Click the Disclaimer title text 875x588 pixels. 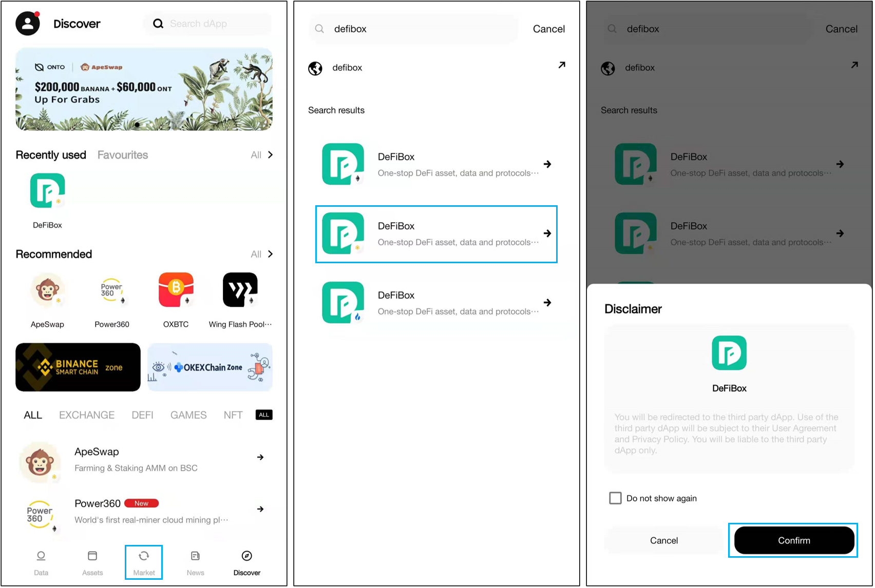tap(633, 309)
